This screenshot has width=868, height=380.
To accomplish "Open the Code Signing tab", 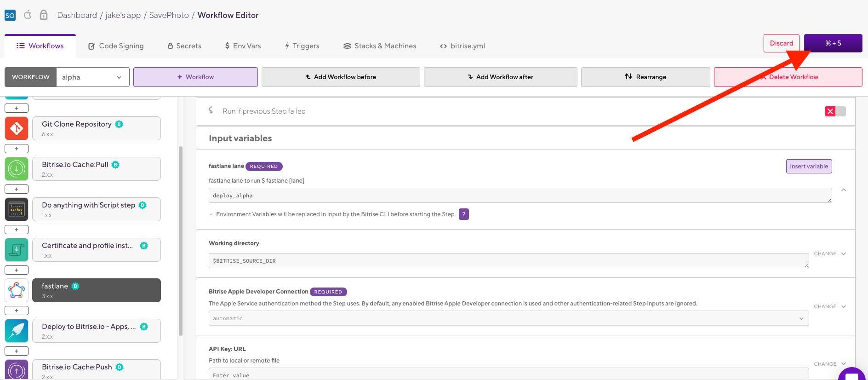I will 116,46.
